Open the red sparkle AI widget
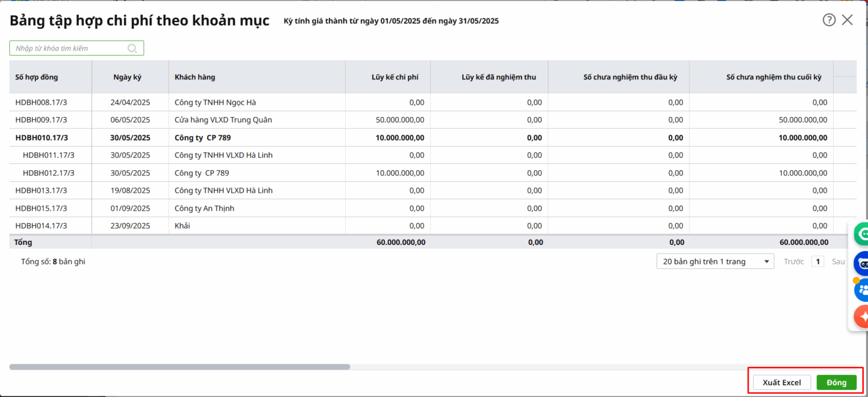 tap(861, 316)
